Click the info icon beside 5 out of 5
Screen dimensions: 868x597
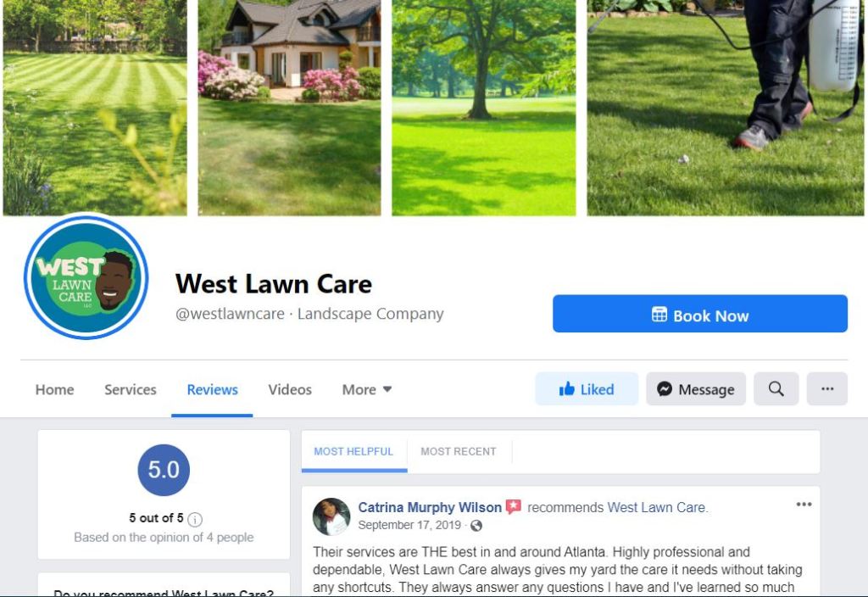coord(195,519)
